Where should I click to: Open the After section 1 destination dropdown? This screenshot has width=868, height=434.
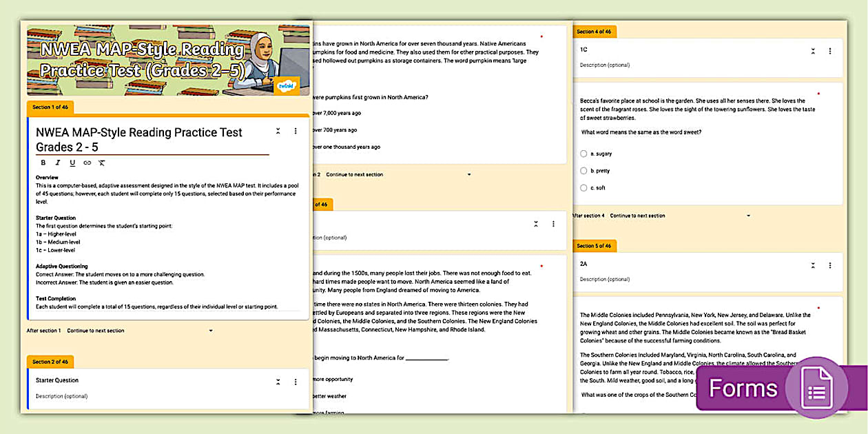tap(211, 330)
